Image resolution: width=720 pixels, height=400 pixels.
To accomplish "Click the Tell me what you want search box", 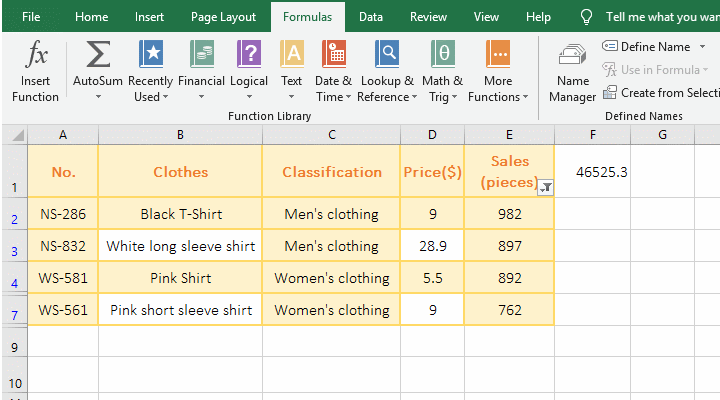I will pyautogui.click(x=663, y=17).
